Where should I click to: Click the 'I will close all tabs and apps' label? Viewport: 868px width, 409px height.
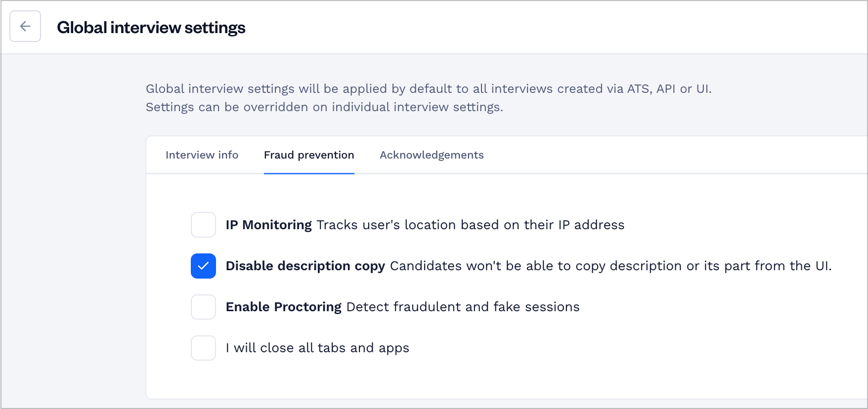point(317,348)
